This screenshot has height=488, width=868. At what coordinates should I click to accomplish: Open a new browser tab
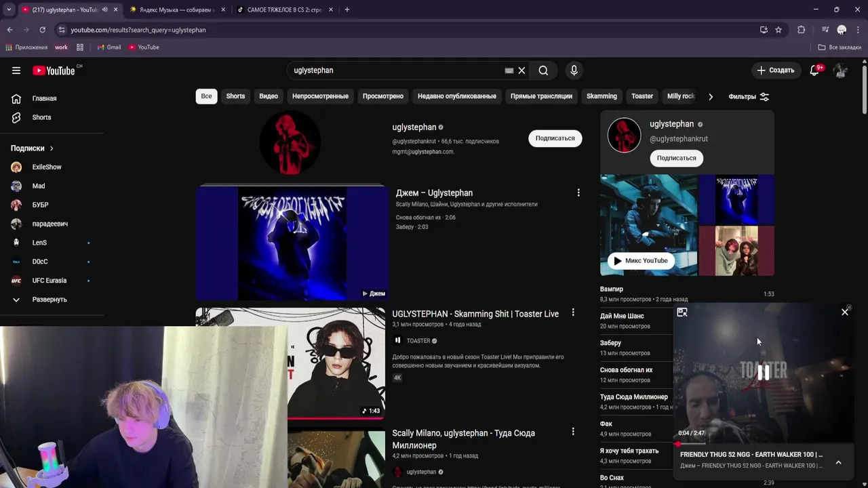(x=347, y=9)
